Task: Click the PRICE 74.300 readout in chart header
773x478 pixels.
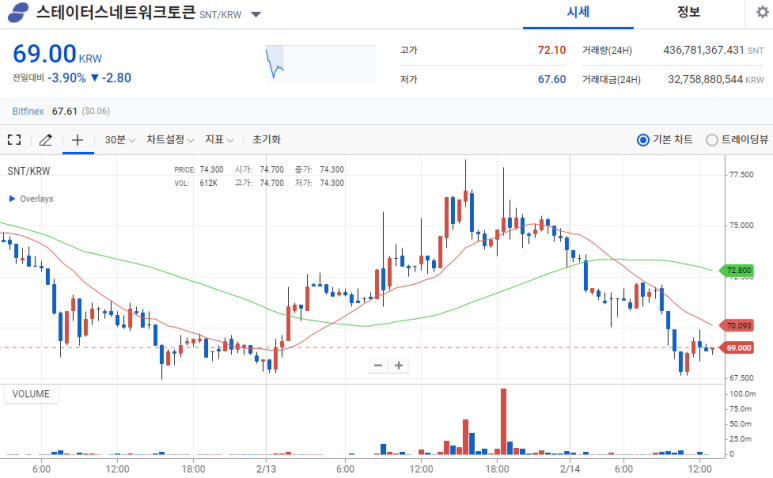Action: (x=199, y=170)
